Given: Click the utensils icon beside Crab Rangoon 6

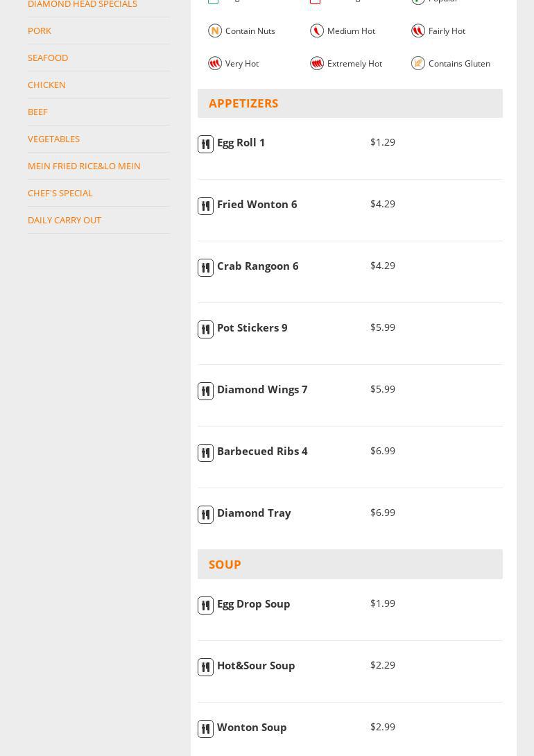Looking at the screenshot, I should (x=205, y=268).
